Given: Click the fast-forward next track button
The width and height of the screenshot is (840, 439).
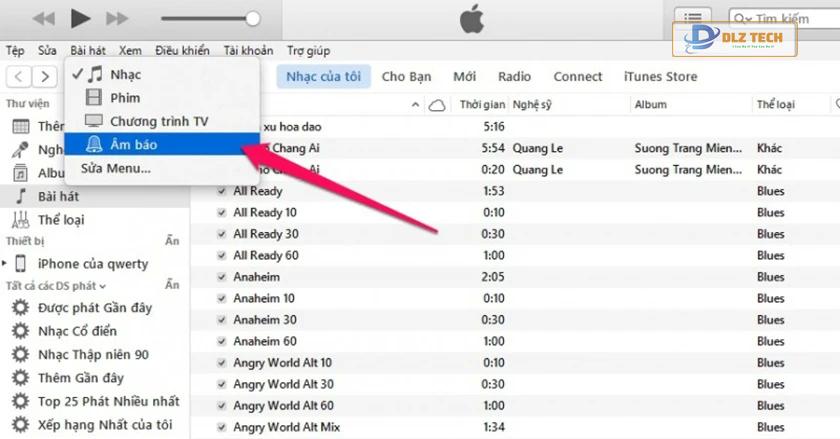Looking at the screenshot, I should point(117,19).
